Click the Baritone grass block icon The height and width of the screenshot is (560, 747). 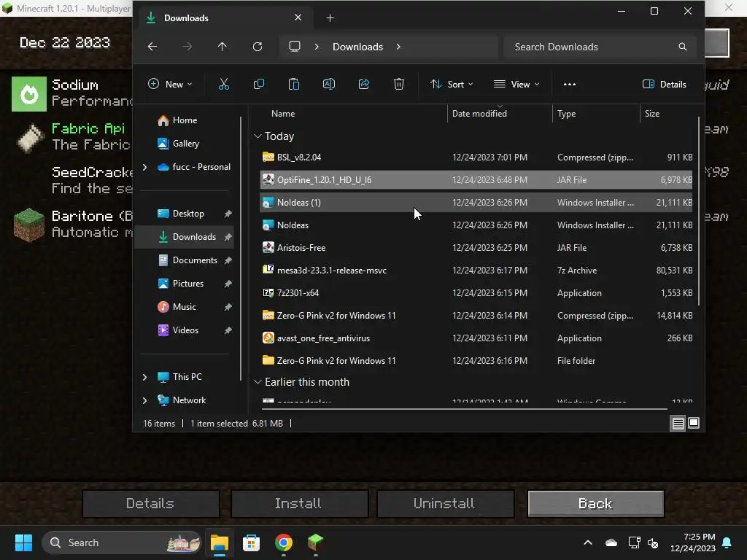point(29,225)
